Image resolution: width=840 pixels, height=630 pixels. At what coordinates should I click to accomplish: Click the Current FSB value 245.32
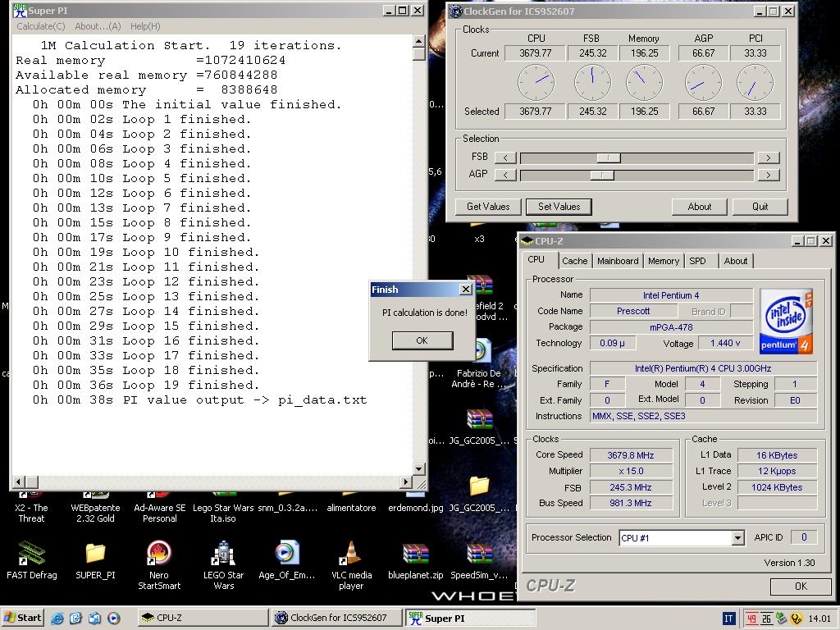[592, 53]
